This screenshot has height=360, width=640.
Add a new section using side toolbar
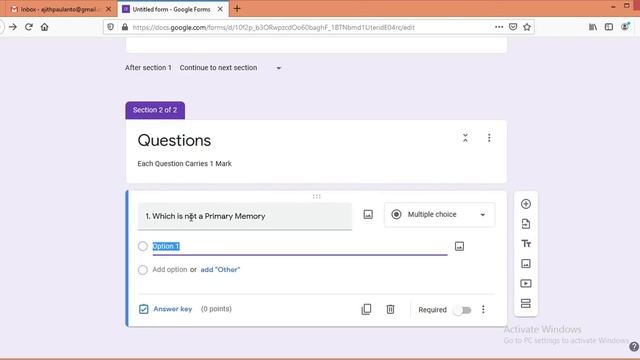(526, 303)
